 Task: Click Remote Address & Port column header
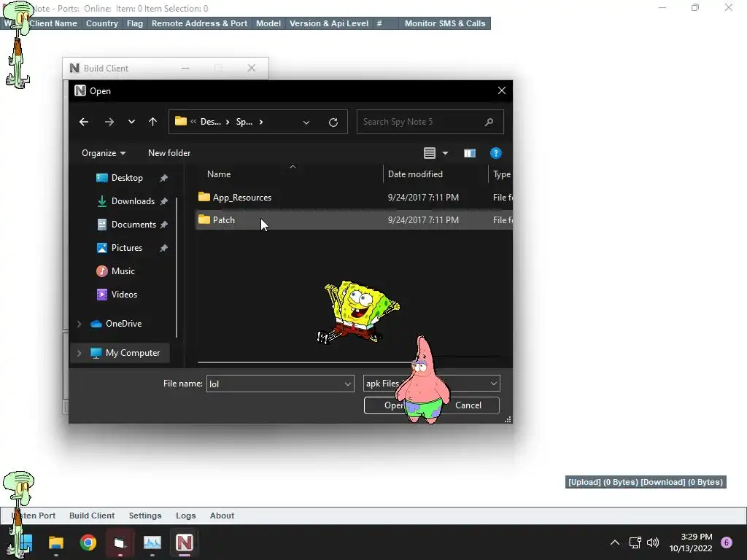[199, 23]
